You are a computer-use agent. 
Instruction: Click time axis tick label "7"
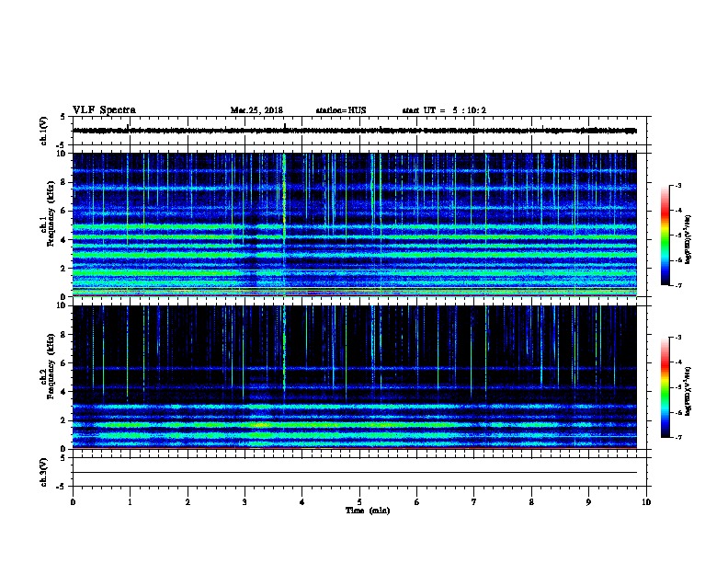[x=474, y=502]
